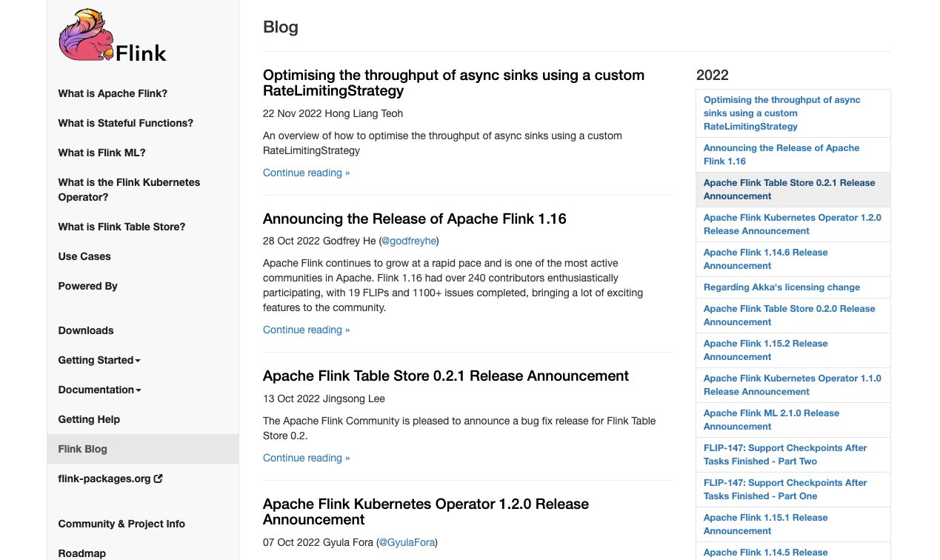Click the Flink squirrel logo
The height and width of the screenshot is (560, 940).
point(113,36)
